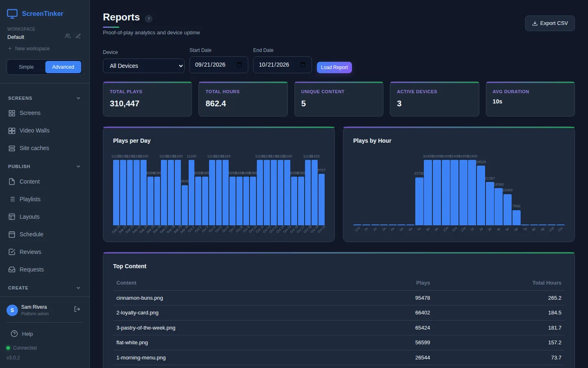Click the Plays column header
Screen dimensions: 588x368
point(423,283)
